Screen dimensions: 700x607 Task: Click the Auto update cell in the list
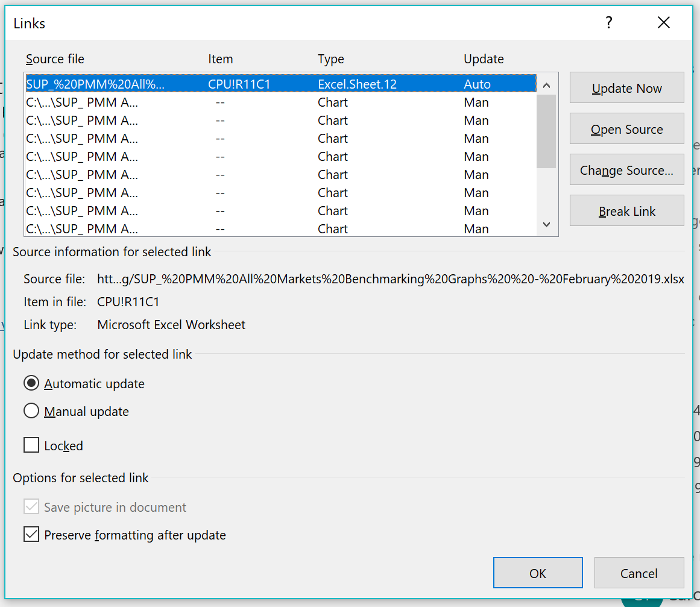[x=478, y=84]
